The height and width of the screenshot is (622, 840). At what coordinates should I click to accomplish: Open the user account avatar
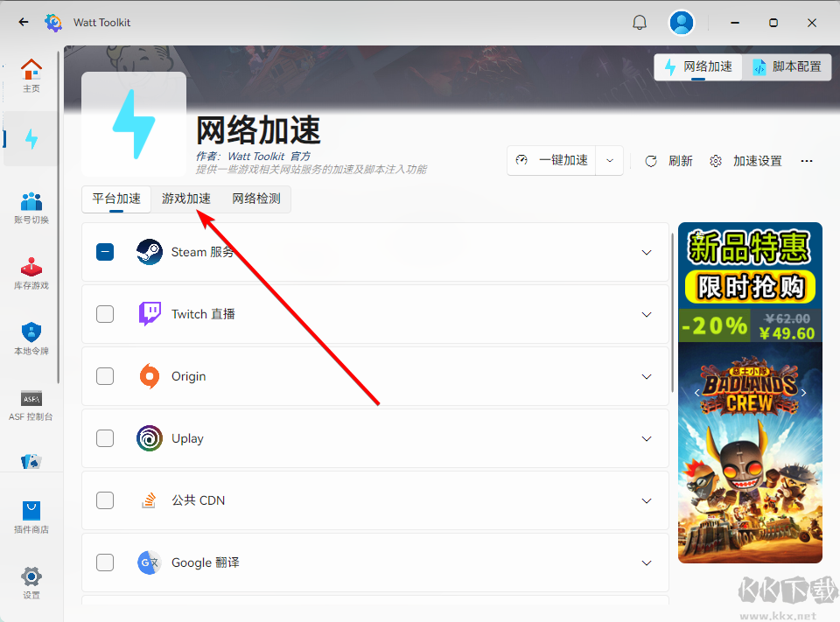tap(682, 23)
